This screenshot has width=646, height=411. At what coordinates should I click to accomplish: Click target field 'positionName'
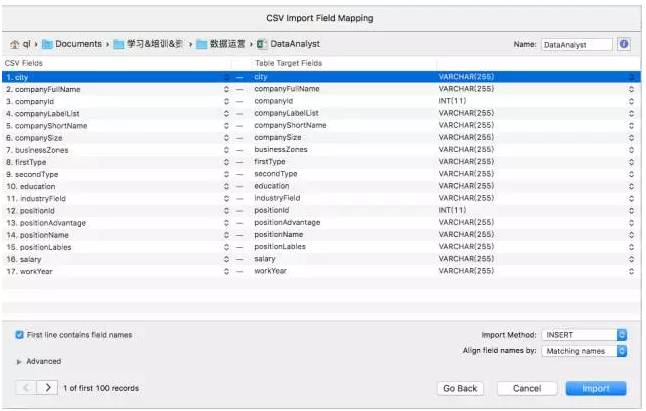coord(279,234)
